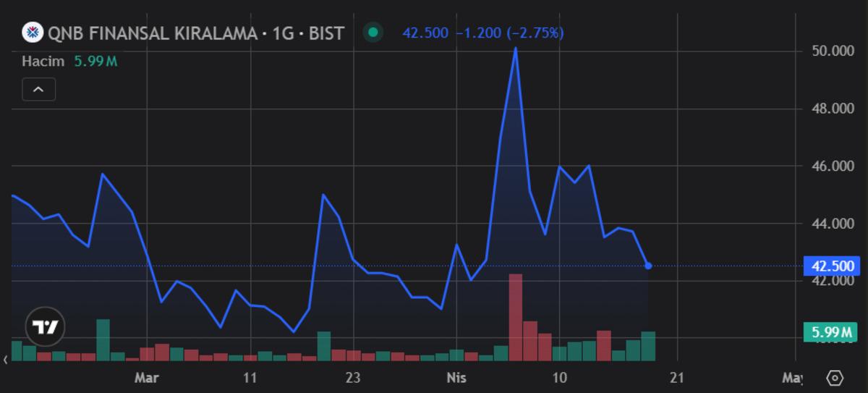Click the 23 date label on time axis
The image size is (868, 393).
pos(352,377)
